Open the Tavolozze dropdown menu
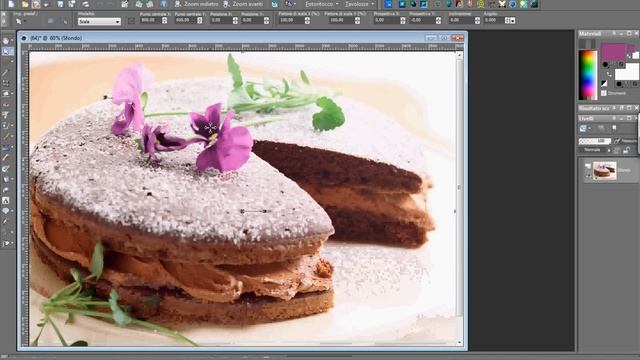The width and height of the screenshot is (640, 360). click(359, 4)
